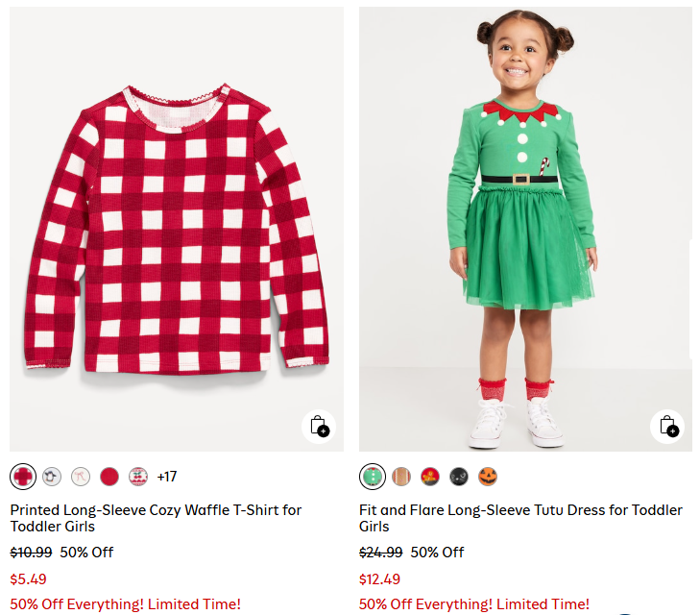This screenshot has height=615, width=700.
Task: Click the $12.49 sale price
Action: coord(379,579)
